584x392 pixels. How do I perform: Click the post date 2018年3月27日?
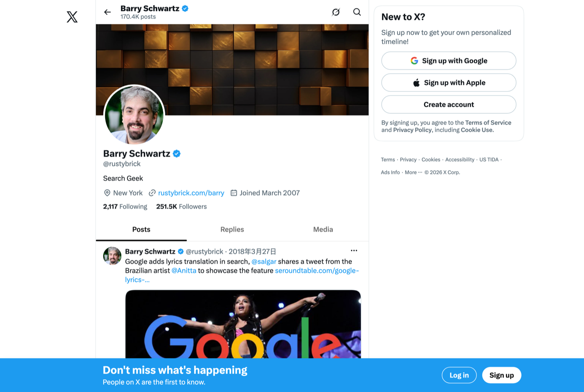pos(252,251)
